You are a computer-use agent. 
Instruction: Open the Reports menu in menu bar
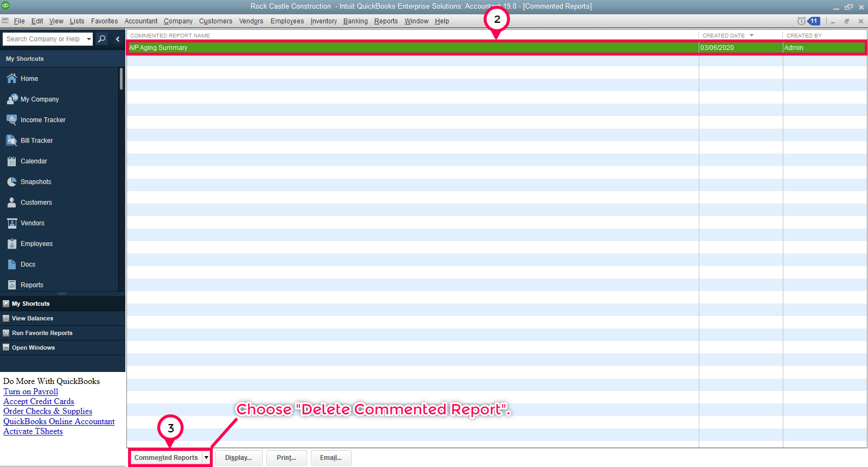[386, 21]
